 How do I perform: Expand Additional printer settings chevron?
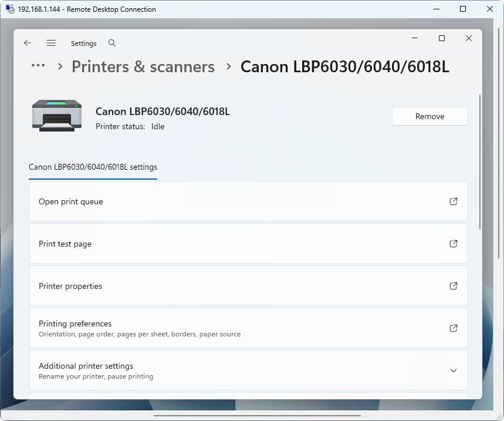[x=453, y=371]
